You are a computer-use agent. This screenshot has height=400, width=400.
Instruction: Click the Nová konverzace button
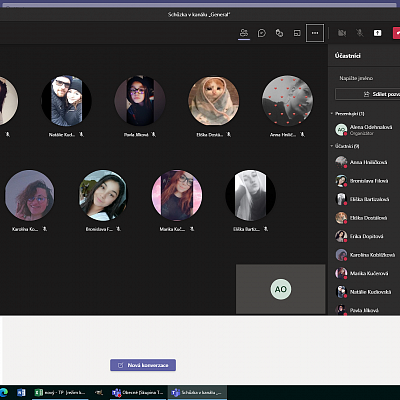143,365
